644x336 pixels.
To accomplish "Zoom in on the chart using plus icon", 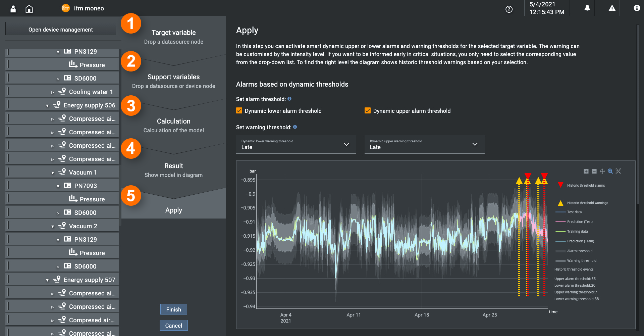I will coord(586,171).
